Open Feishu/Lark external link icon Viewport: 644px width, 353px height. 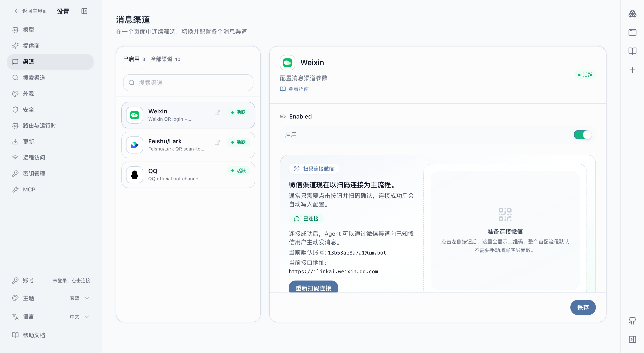(x=217, y=142)
